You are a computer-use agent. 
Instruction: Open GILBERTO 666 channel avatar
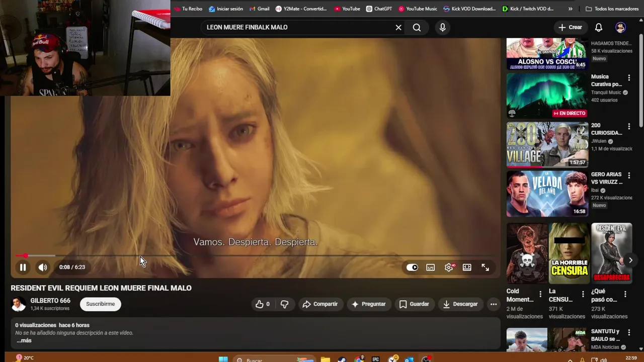pyautogui.click(x=19, y=304)
